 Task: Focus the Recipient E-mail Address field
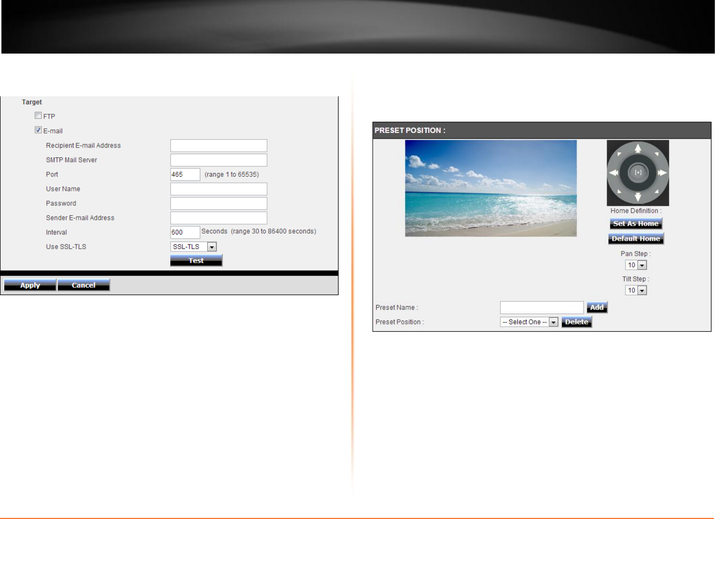219,146
